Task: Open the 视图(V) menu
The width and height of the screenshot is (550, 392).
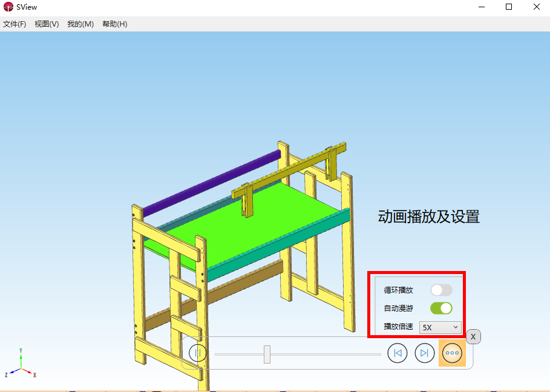Action: [x=47, y=24]
